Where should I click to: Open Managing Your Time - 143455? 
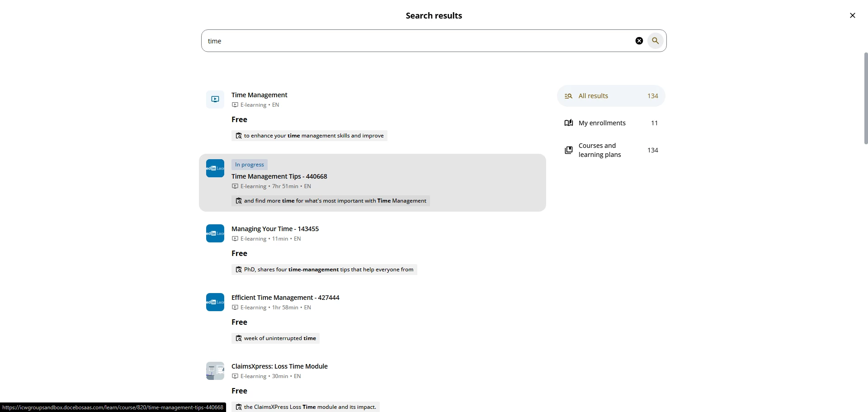[275, 229]
